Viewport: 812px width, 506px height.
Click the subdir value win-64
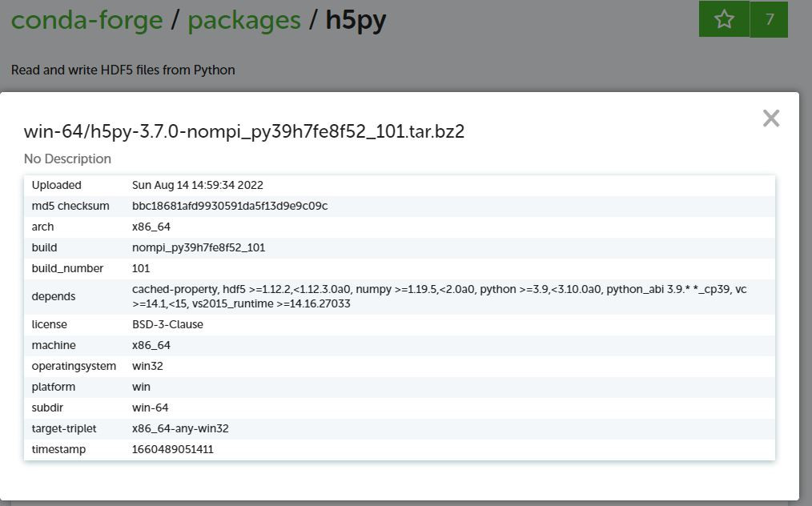(x=150, y=408)
